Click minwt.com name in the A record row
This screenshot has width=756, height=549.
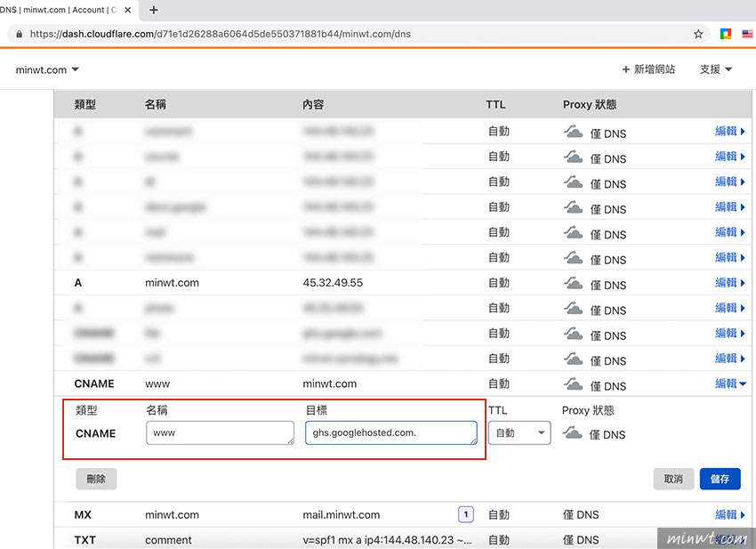(x=173, y=283)
